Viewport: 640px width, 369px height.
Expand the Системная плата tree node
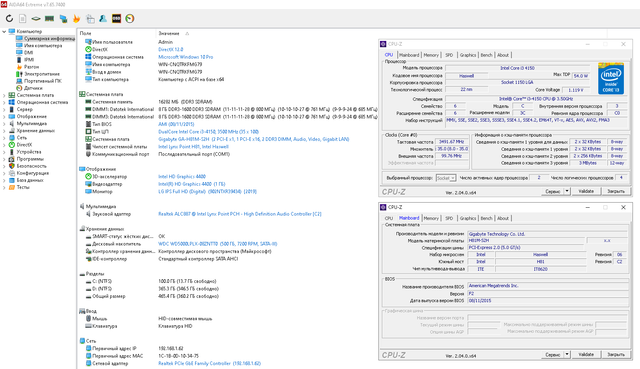click(4, 95)
